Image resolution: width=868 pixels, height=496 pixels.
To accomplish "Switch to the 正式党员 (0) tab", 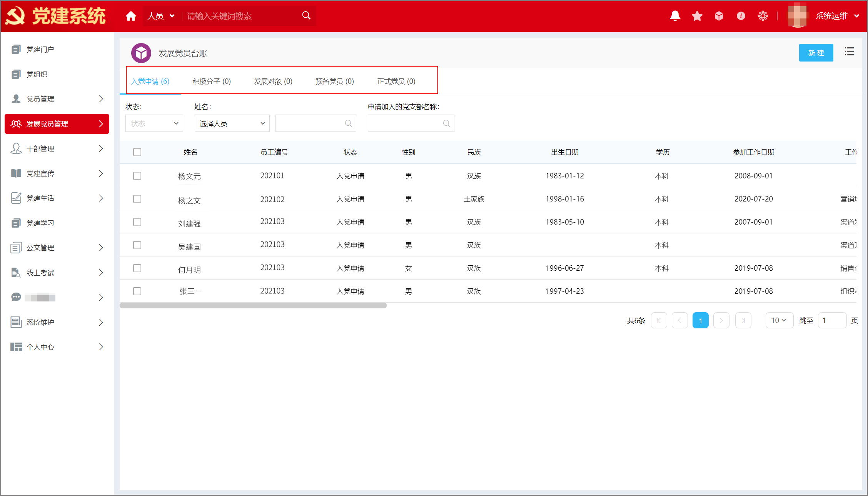I will (x=396, y=81).
